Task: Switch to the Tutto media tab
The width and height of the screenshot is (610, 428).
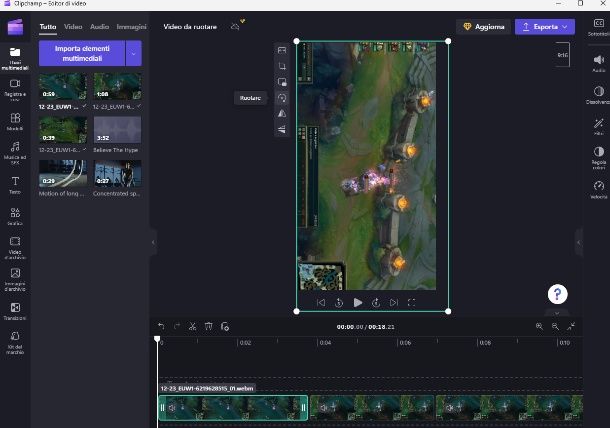Action: pos(48,26)
